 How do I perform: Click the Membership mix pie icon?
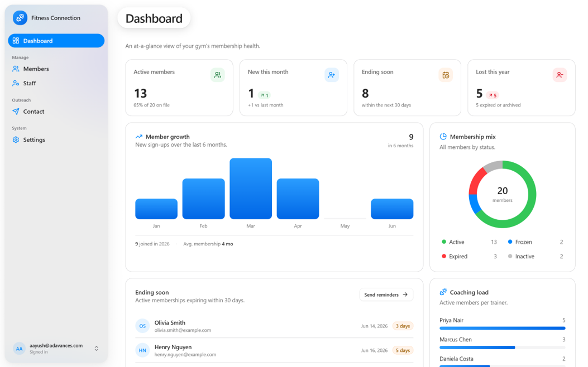click(x=443, y=137)
